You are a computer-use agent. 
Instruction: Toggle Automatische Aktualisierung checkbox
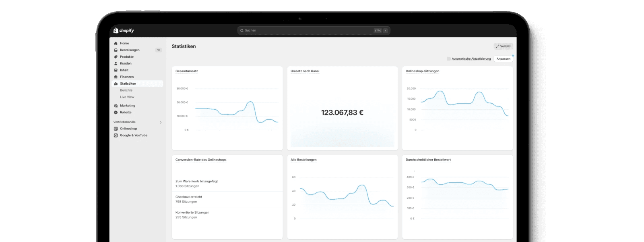click(x=449, y=59)
